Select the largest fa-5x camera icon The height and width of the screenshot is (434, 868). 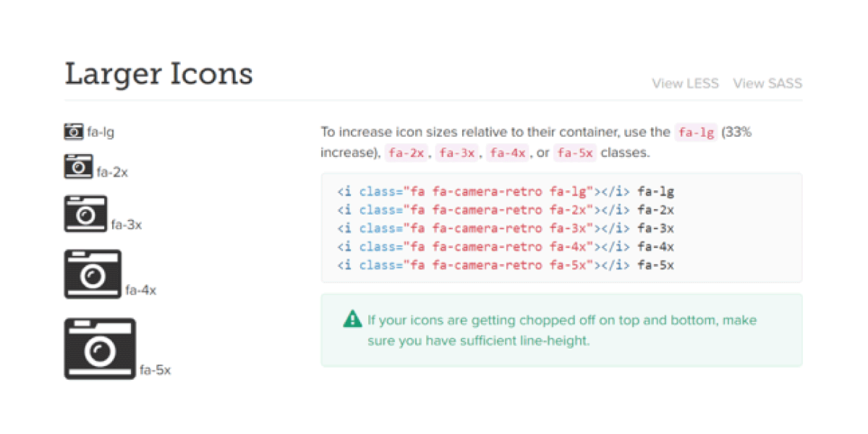pyautogui.click(x=101, y=349)
